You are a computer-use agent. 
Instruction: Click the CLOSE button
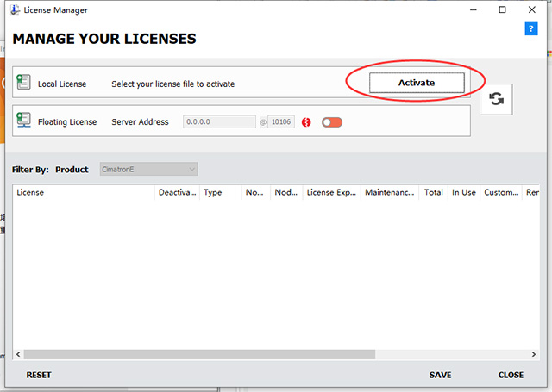pyautogui.click(x=511, y=375)
